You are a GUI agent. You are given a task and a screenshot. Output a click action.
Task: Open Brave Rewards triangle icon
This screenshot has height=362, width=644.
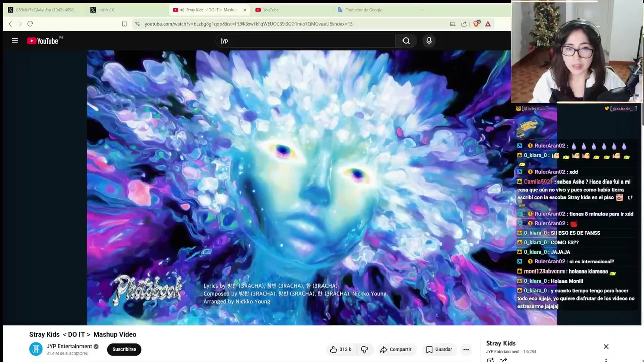point(488,24)
